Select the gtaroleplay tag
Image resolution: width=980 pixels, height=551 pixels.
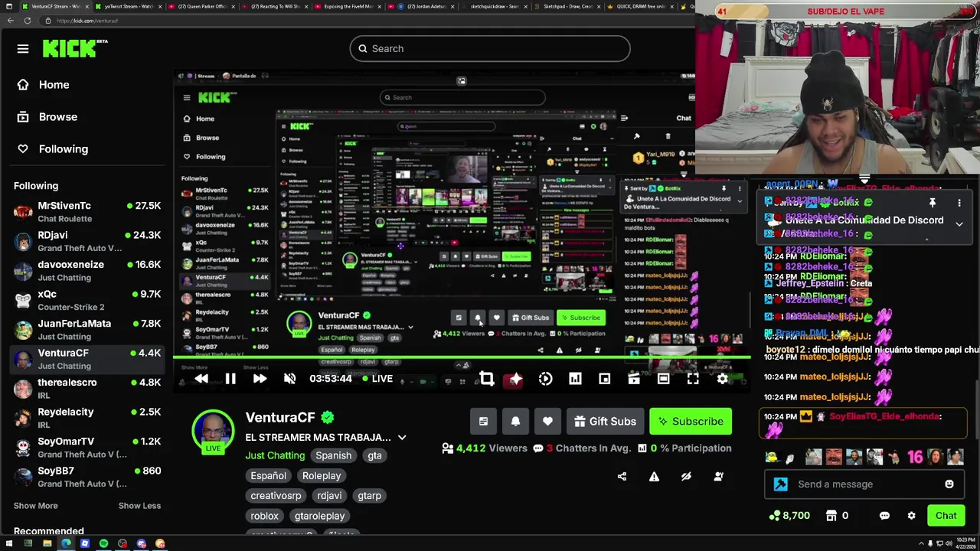(x=320, y=516)
